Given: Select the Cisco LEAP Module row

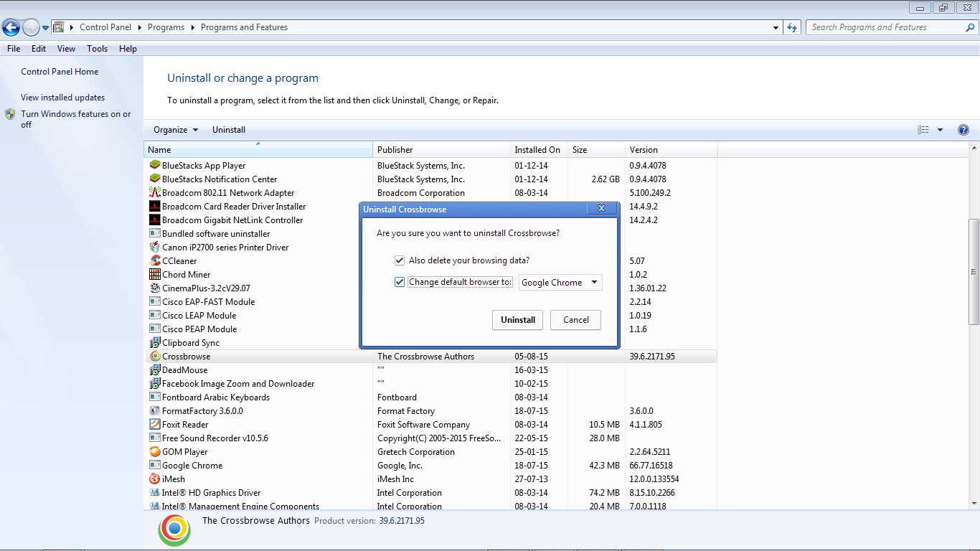Looking at the screenshot, I should click(430, 316).
